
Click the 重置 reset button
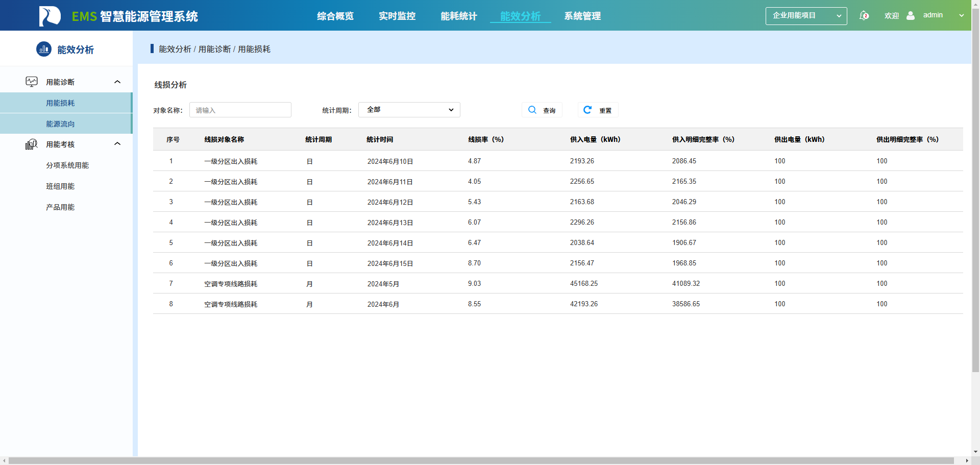598,110
